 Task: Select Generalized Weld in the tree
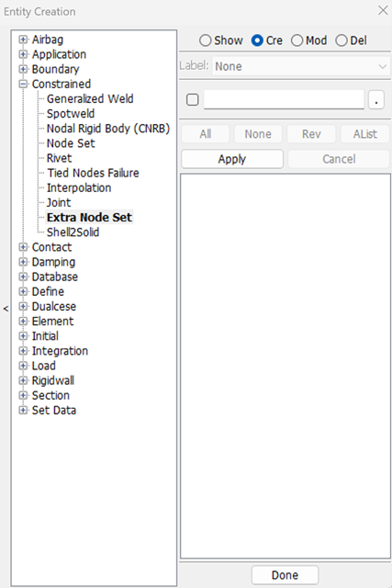coord(90,98)
